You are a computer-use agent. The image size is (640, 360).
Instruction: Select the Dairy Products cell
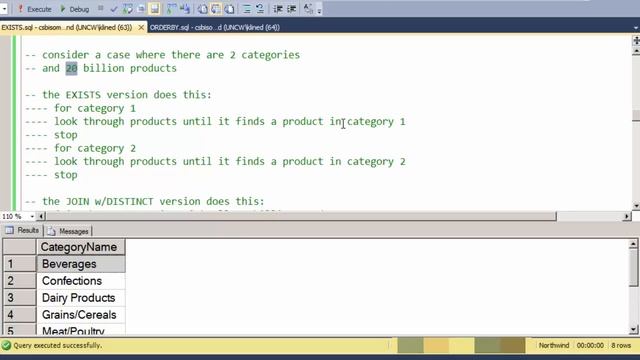pos(81,298)
